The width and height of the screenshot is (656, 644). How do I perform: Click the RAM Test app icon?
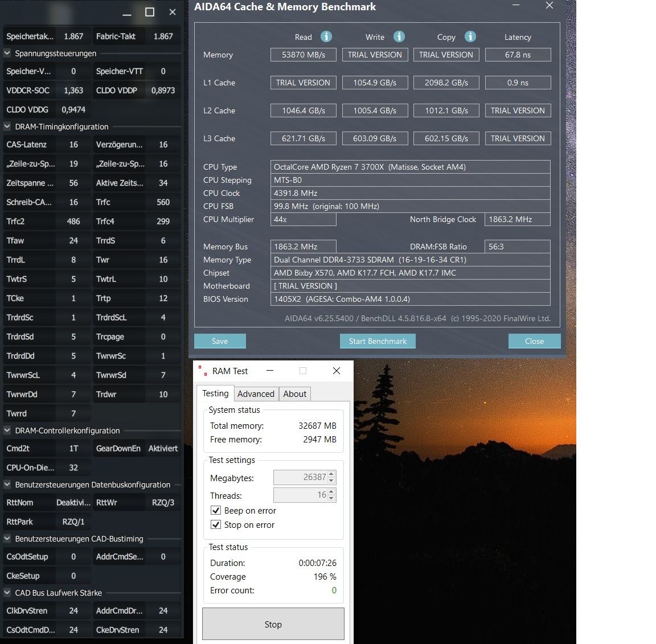tap(203, 371)
